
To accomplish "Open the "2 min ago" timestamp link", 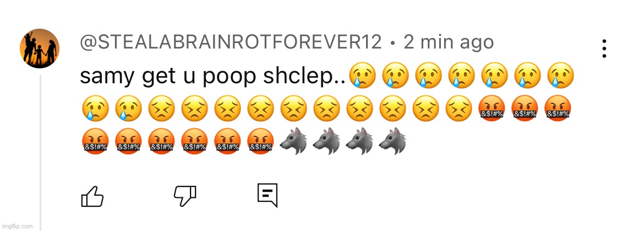I will click(449, 42).
